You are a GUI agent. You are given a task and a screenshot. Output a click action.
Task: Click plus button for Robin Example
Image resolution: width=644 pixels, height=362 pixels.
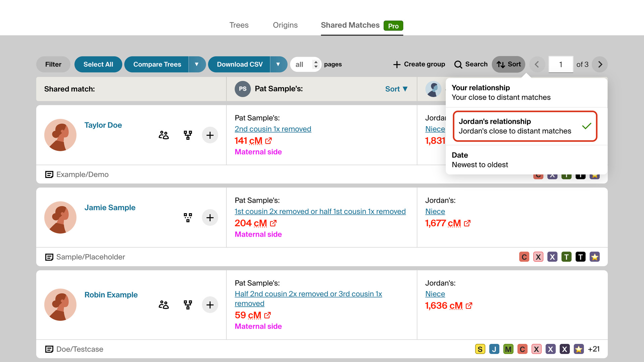(210, 305)
